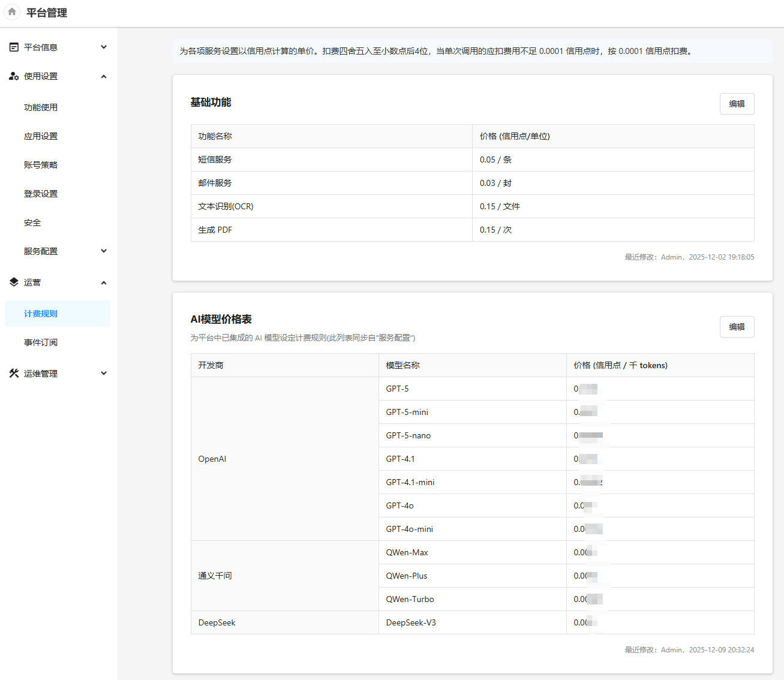Open 事件订阅 page
Screen dimensions: 784x680
point(41,342)
